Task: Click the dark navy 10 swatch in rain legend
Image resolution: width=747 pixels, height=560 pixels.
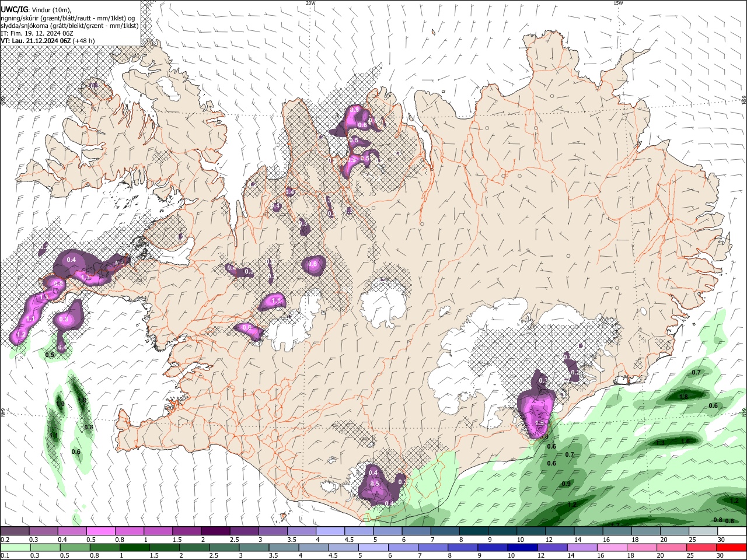Action: (522, 547)
